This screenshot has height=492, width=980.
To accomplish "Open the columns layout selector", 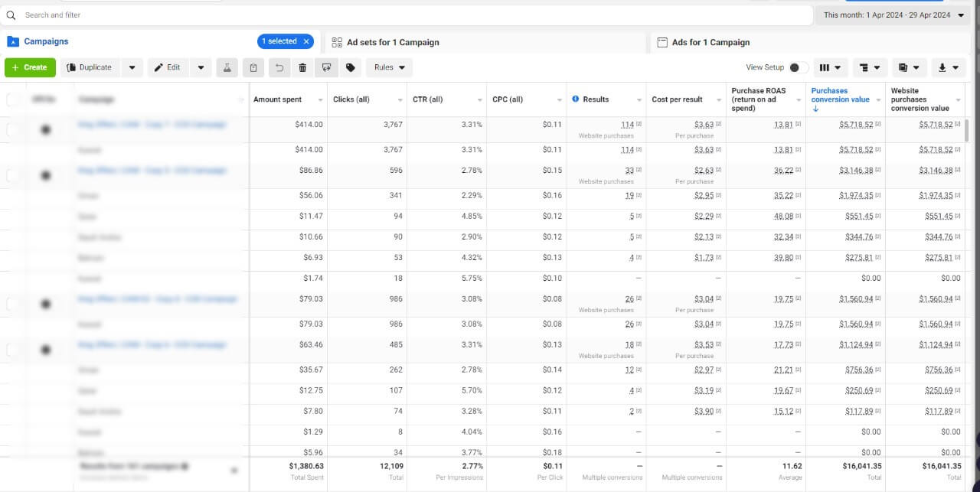I will (829, 67).
